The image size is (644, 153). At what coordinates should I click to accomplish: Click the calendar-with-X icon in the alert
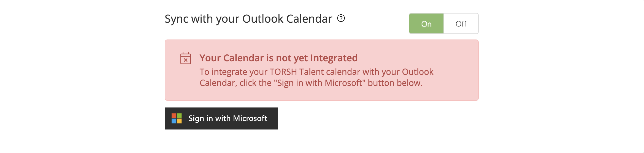coord(185,58)
